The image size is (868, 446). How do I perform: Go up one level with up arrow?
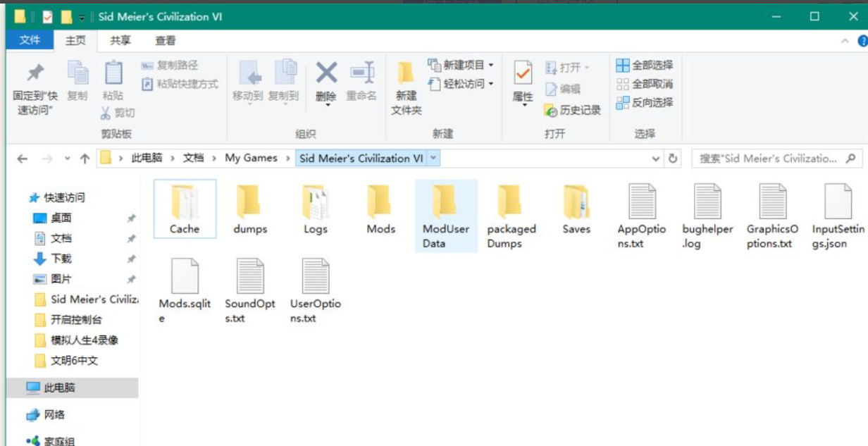click(85, 159)
